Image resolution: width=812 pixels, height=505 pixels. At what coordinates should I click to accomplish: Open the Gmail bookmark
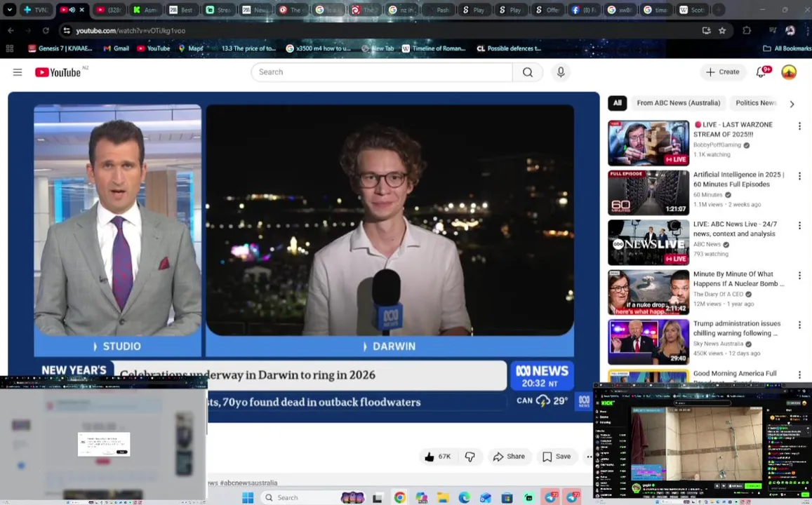tap(116, 48)
